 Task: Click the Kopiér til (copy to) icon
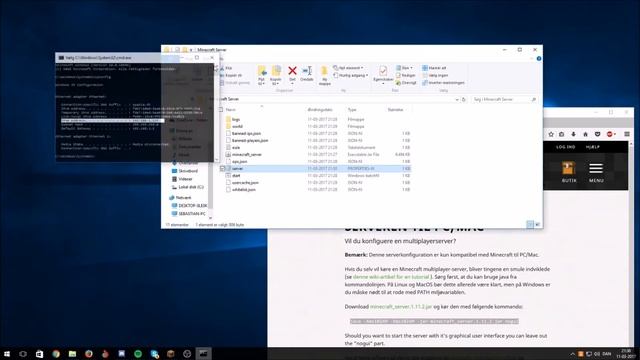[276, 71]
